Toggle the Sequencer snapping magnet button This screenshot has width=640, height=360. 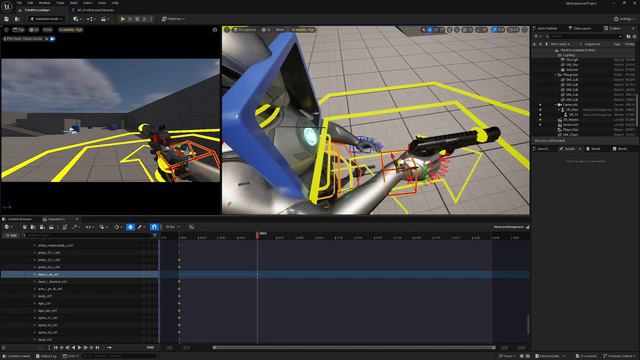pyautogui.click(x=154, y=227)
